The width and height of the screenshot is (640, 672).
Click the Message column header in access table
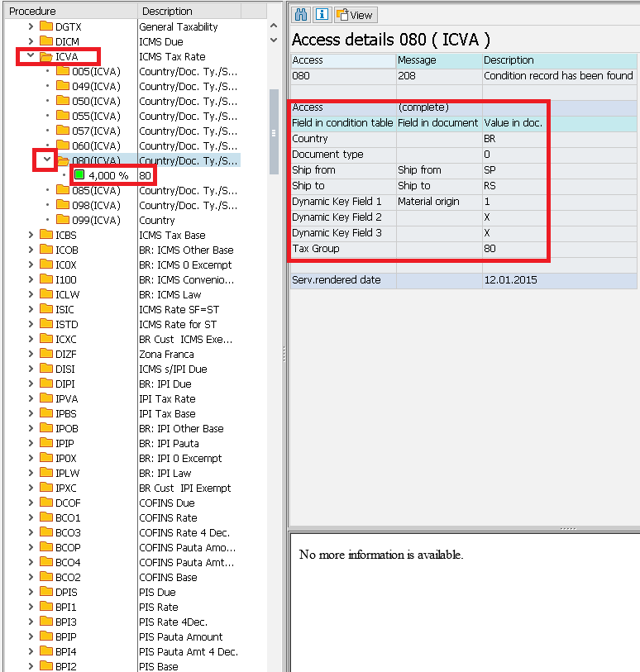(x=418, y=60)
